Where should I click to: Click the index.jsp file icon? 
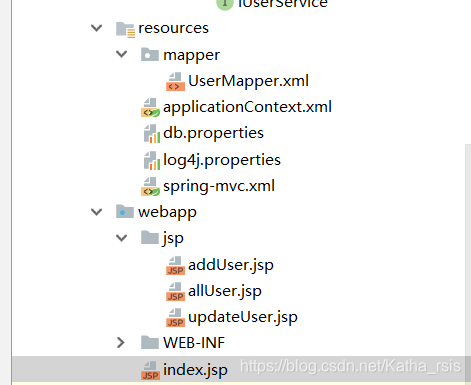tap(150, 371)
